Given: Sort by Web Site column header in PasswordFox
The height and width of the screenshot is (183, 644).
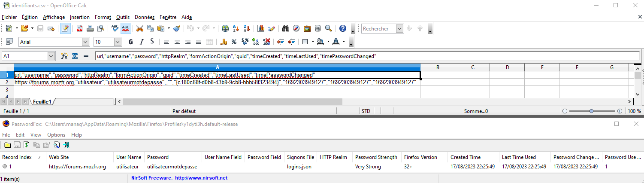Looking at the screenshot, I should coord(80,157).
